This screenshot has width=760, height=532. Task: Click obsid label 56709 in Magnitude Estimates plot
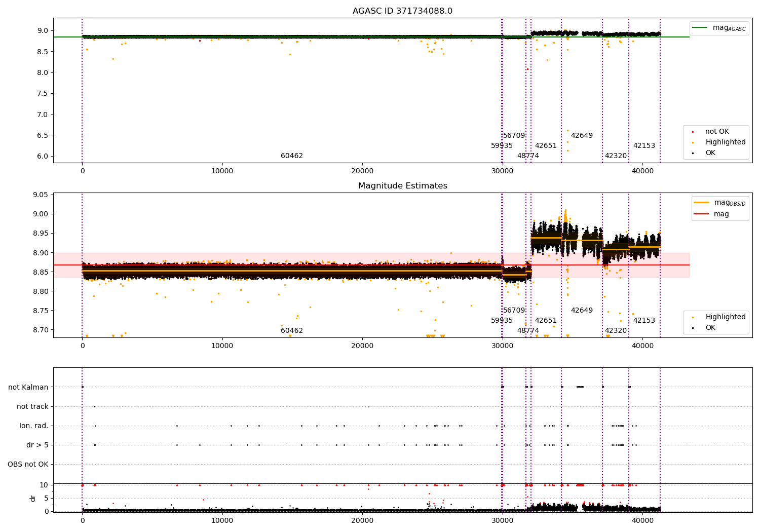pos(514,311)
